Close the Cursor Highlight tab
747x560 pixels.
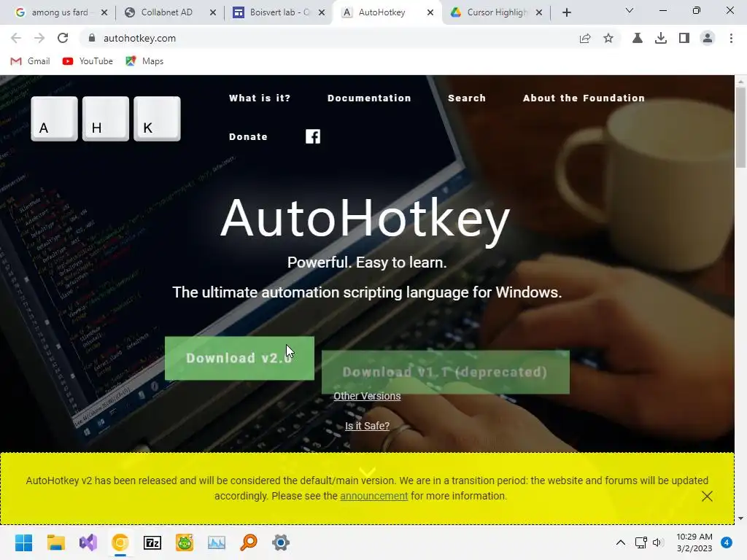pos(539,12)
